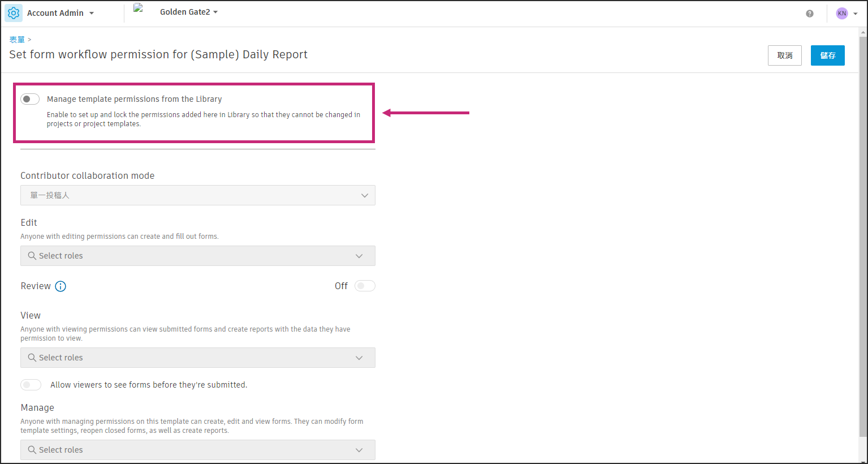The width and height of the screenshot is (868, 464).
Task: Open the KN user avatar menu
Action: coord(846,14)
